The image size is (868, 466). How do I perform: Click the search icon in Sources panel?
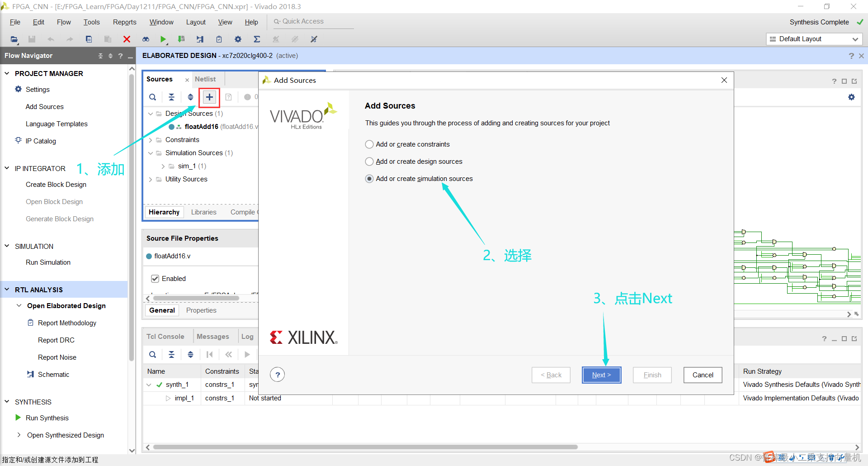pyautogui.click(x=153, y=97)
